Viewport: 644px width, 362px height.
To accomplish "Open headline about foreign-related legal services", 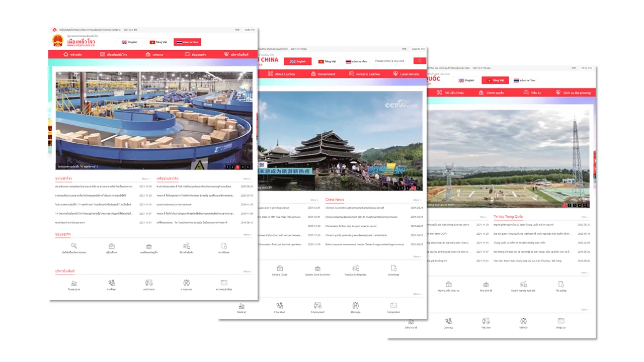I will [365, 244].
